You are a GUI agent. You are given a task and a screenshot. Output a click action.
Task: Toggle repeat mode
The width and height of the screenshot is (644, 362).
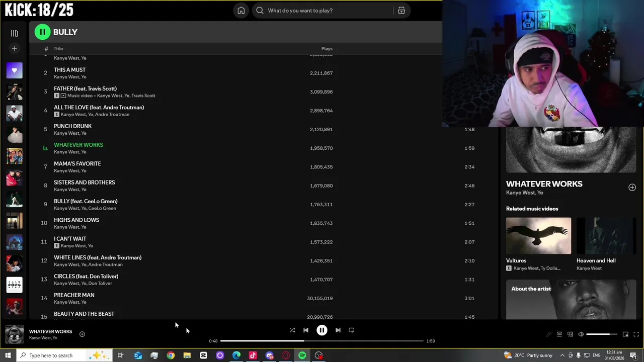tap(352, 330)
